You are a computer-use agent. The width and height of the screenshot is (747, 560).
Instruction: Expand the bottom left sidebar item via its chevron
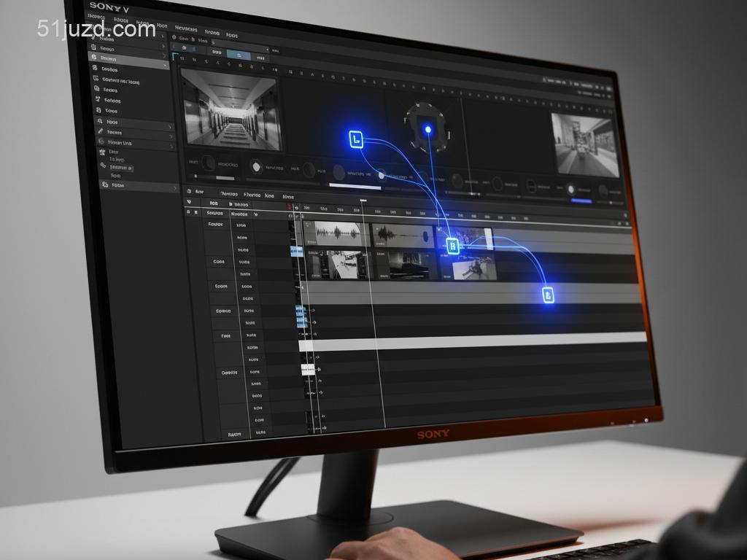(x=175, y=188)
